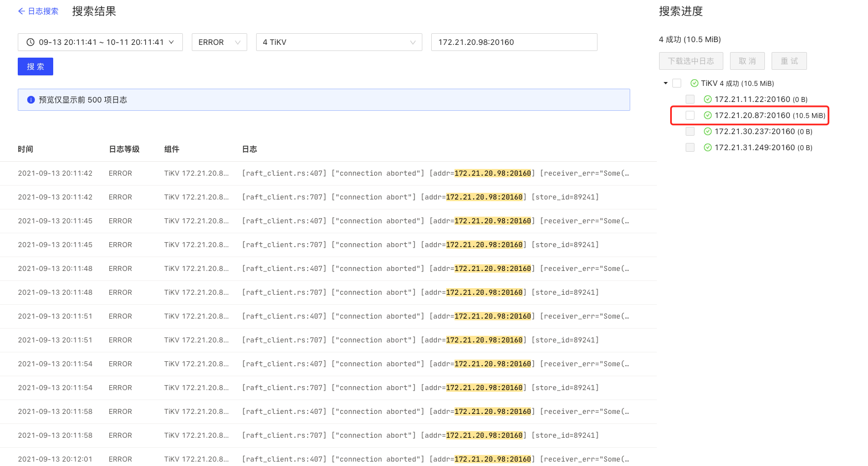The image size is (868, 466).
Task: Focus the keyword field containing 172.21.20.98:20160
Action: coord(514,42)
